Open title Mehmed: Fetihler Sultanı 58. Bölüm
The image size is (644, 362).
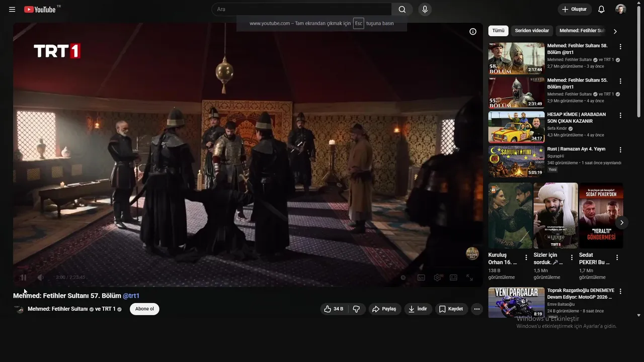pos(577,49)
